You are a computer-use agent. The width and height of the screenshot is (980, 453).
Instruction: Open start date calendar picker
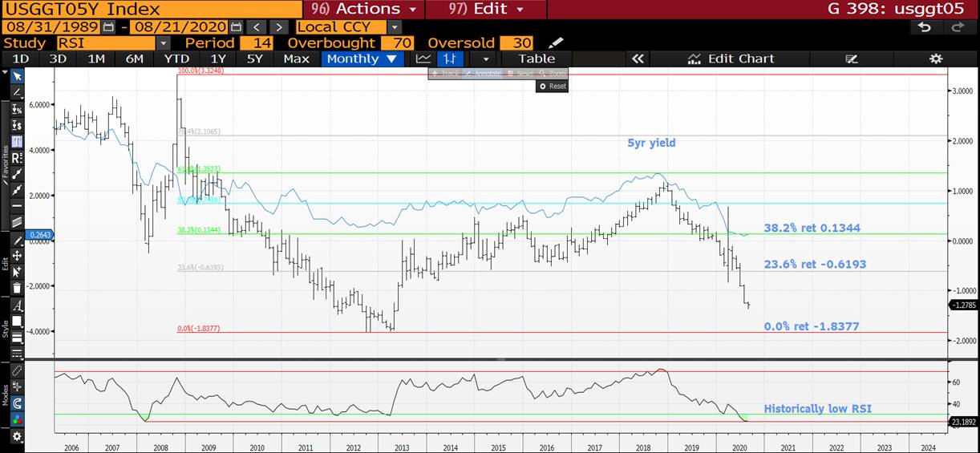(109, 26)
